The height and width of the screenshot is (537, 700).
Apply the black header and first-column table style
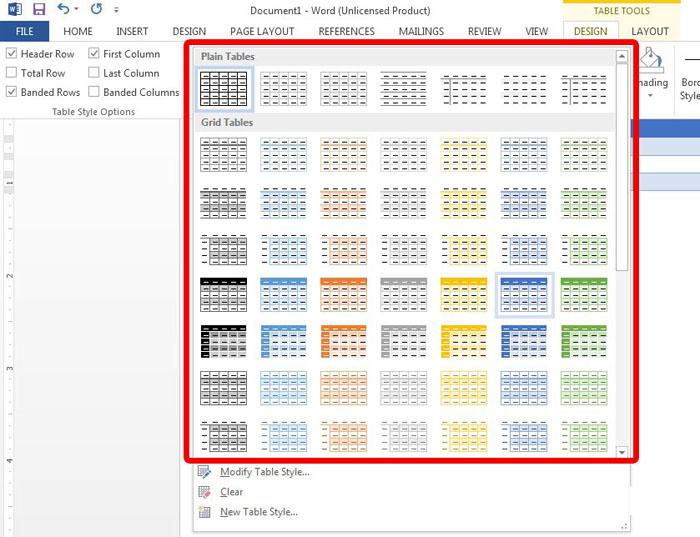(x=224, y=341)
